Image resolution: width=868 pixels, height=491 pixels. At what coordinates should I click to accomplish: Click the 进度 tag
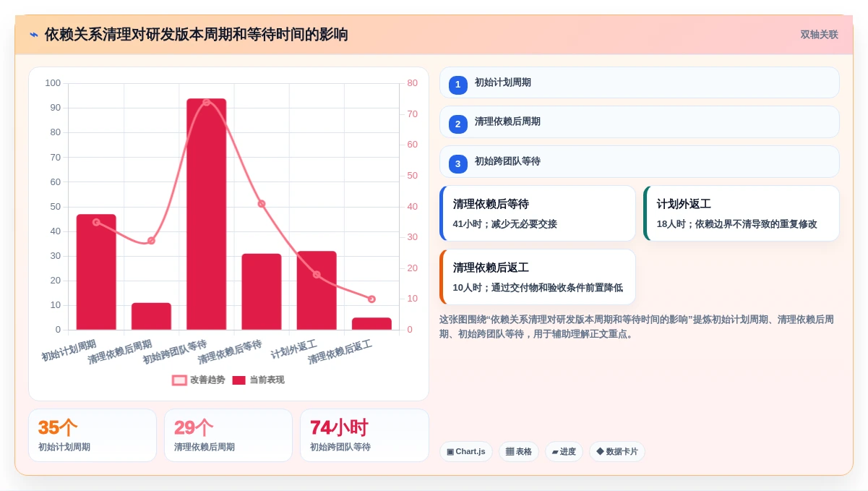pyautogui.click(x=564, y=452)
